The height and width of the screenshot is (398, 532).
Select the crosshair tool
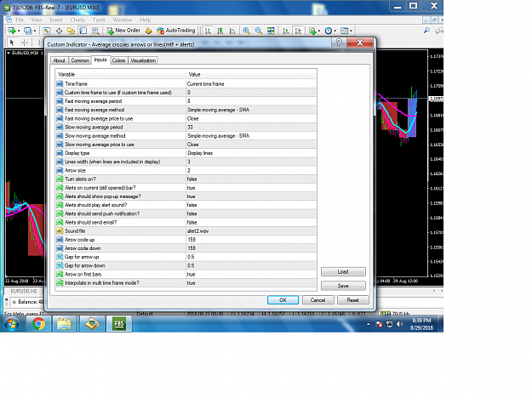pyautogui.click(x=24, y=43)
